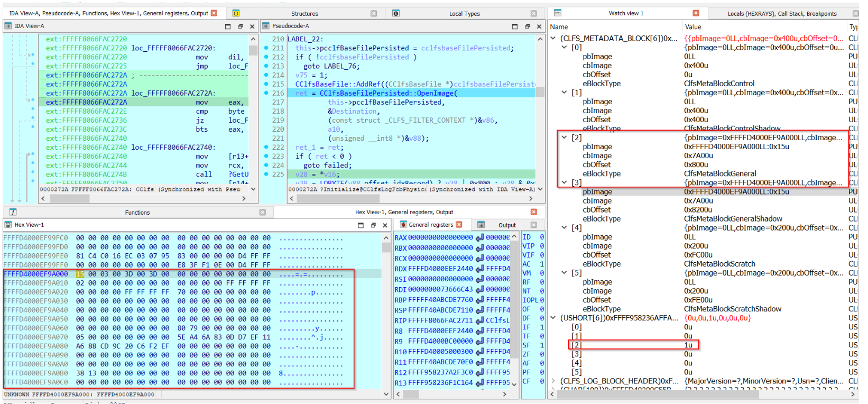Close the Local Types tab
The image size is (868, 404).
[534, 14]
